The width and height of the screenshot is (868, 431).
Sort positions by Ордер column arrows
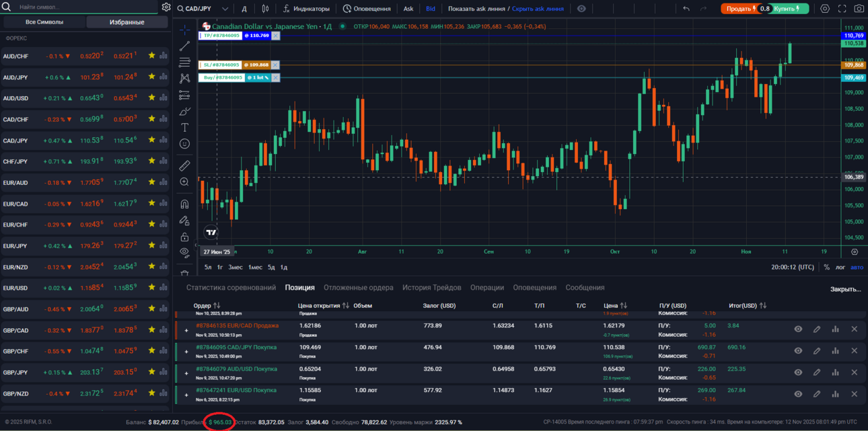[x=217, y=306]
